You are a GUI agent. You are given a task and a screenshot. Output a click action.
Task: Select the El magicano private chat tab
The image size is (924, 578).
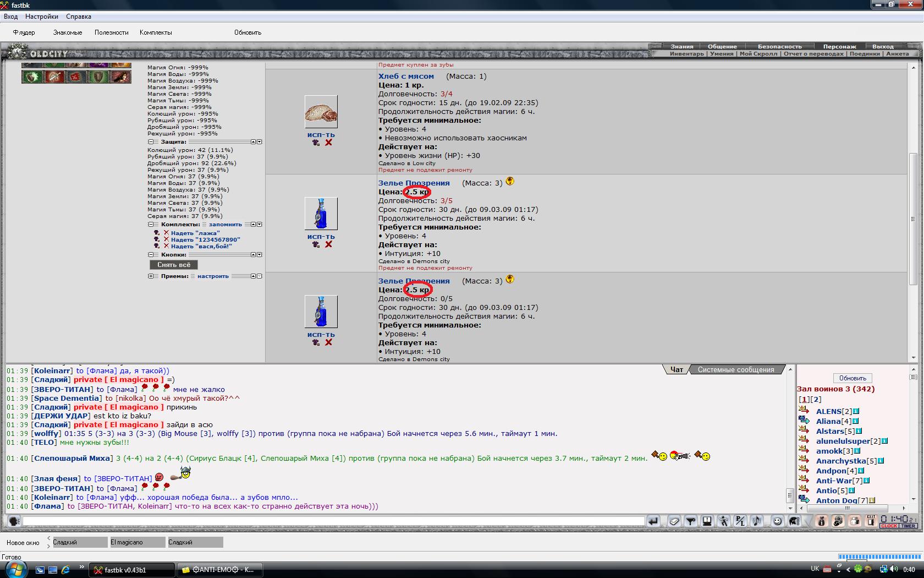(137, 542)
